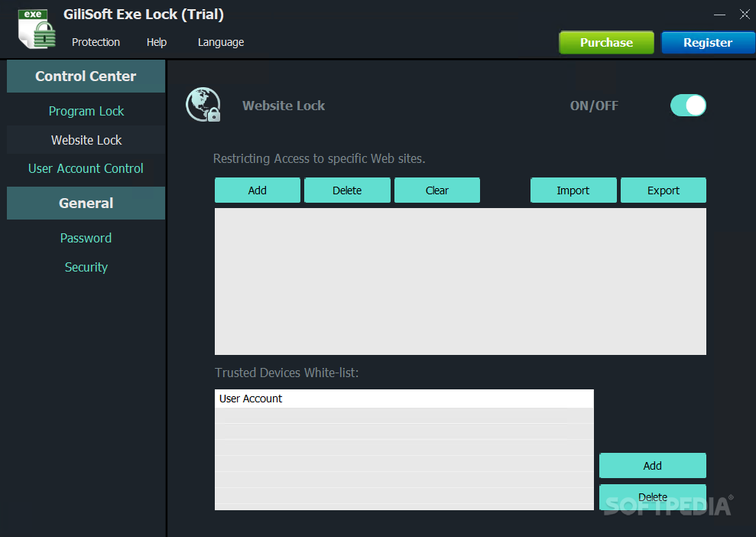
Task: Turn off the Website Lock switch
Action: (x=688, y=105)
